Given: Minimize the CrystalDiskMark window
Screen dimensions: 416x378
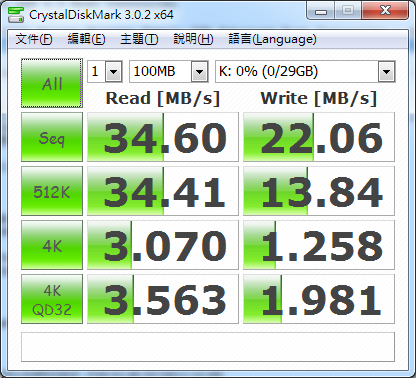Looking at the screenshot, I should (x=321, y=11).
